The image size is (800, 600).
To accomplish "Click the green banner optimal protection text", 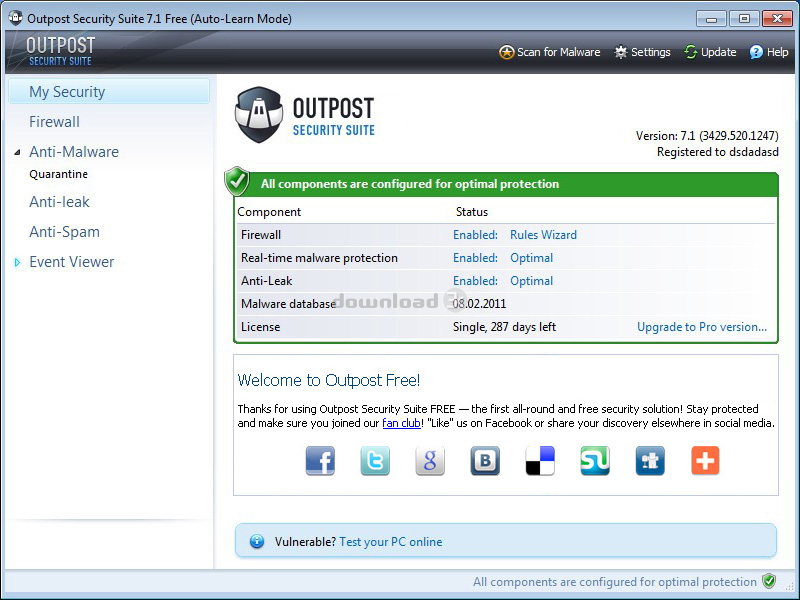I will click(x=410, y=184).
